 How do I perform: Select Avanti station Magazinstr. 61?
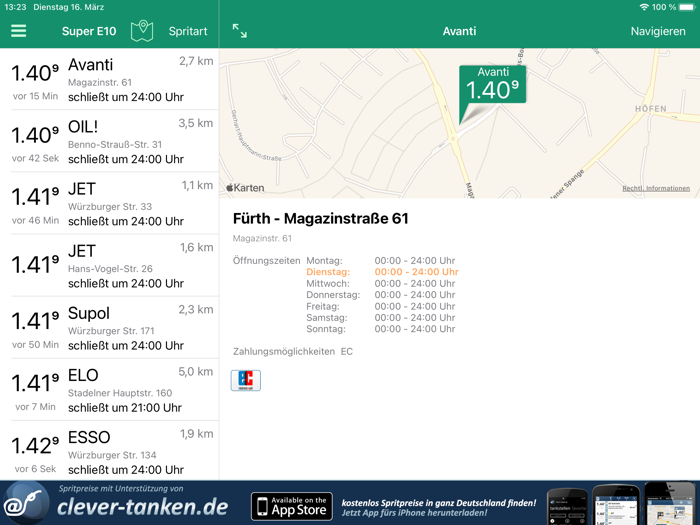click(109, 79)
